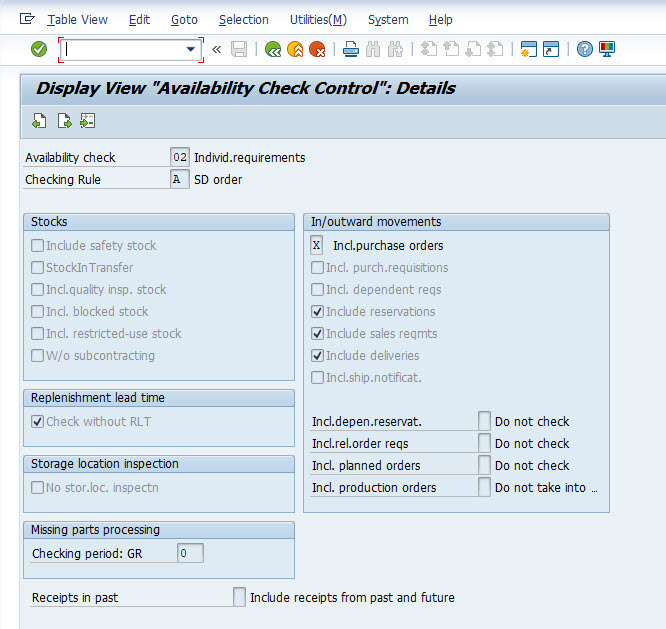
Task: Toggle the Include safety stock checkbox
Action: click(38, 246)
